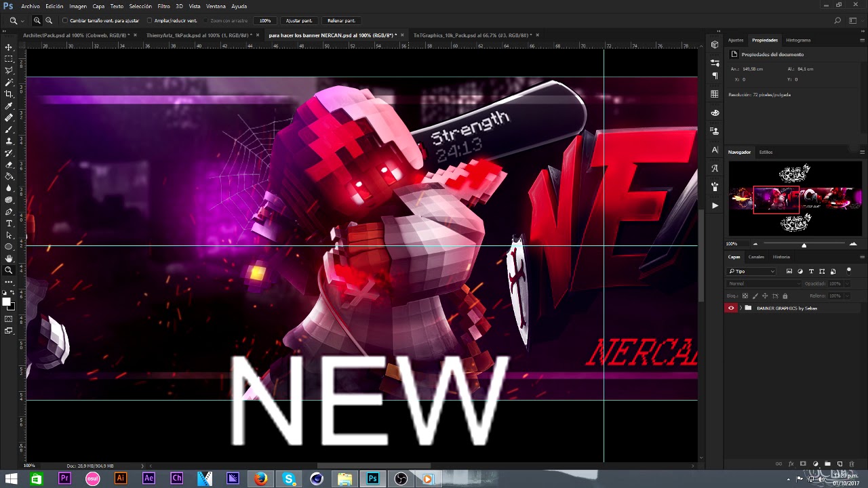This screenshot has width=868, height=488.
Task: Select the Blur tool
Action: (x=9, y=188)
